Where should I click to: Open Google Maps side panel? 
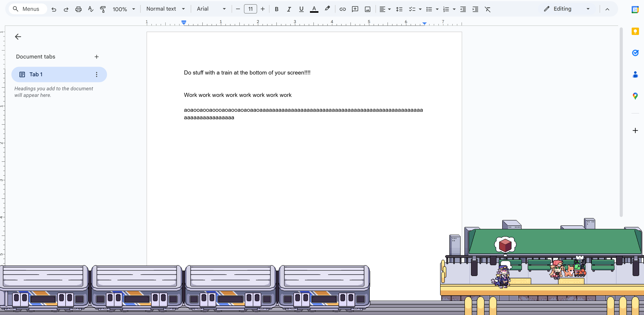click(635, 96)
